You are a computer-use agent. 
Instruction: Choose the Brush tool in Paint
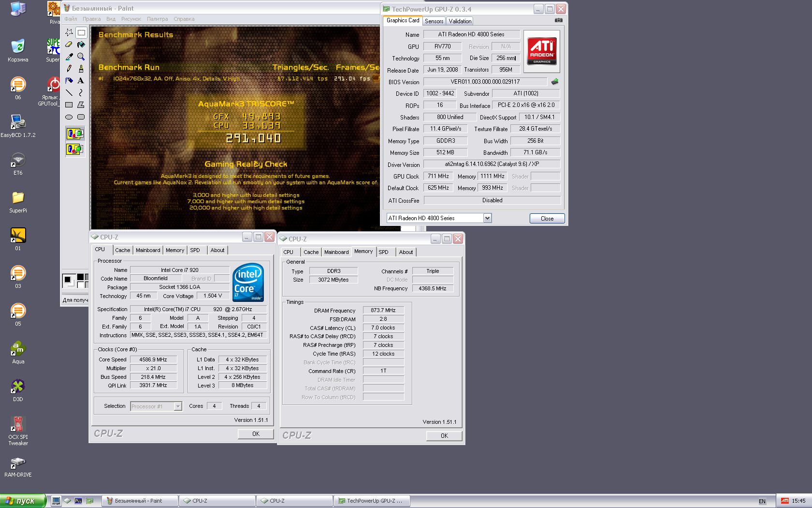[81, 69]
